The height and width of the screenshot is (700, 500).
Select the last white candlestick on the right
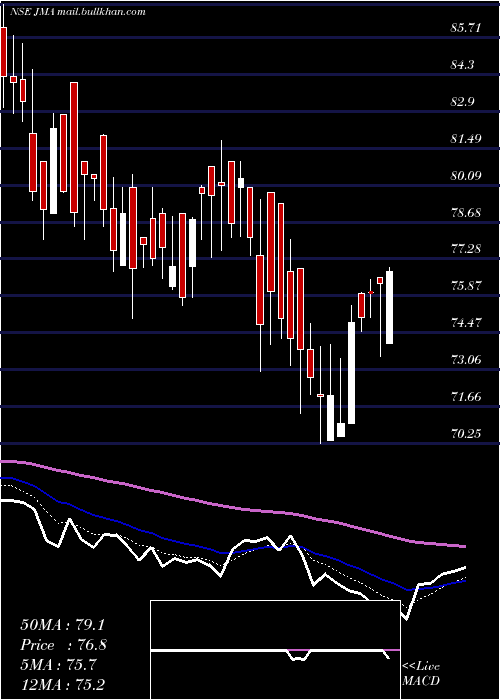pyautogui.click(x=389, y=308)
